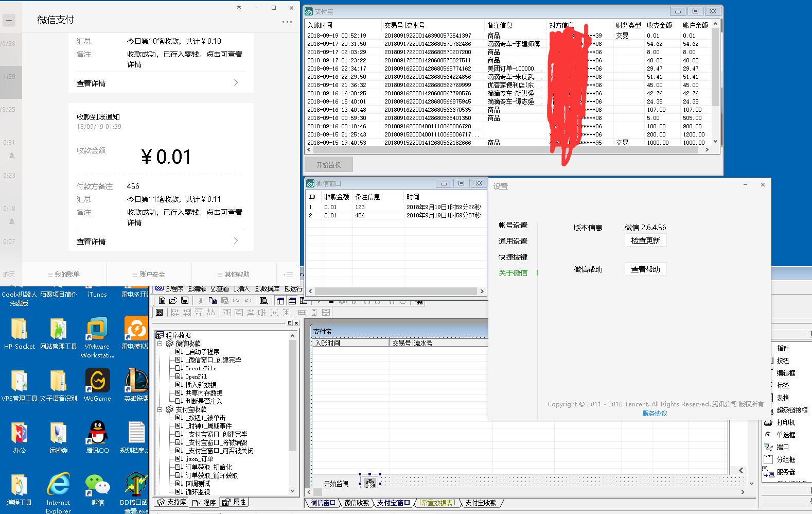
Task: Click the Cut scissors icon
Action: click(x=201, y=300)
